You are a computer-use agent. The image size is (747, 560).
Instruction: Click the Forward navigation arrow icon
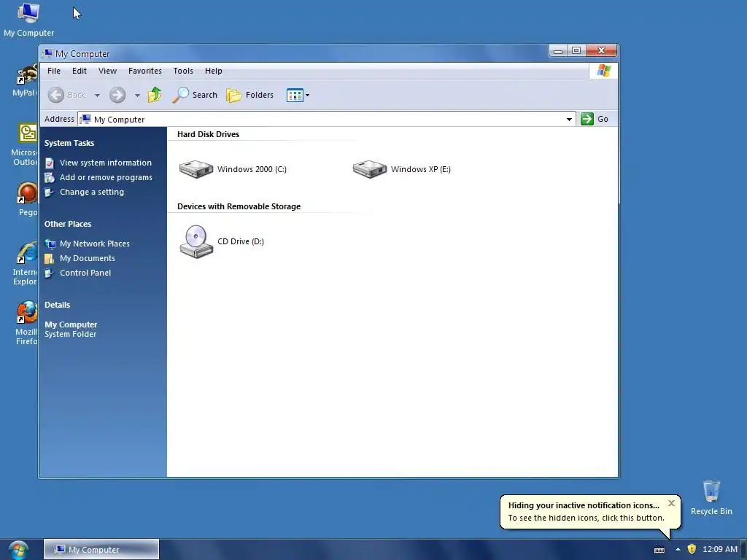click(117, 95)
